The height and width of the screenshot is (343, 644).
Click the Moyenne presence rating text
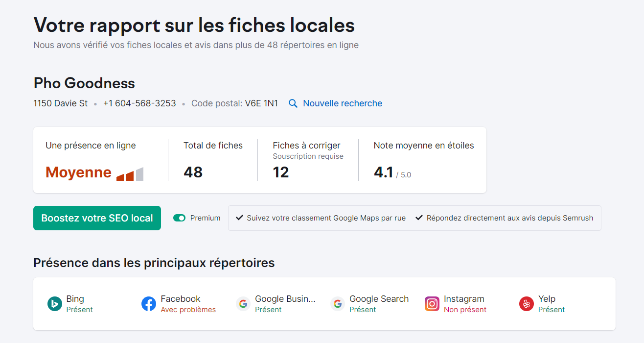[x=78, y=172]
